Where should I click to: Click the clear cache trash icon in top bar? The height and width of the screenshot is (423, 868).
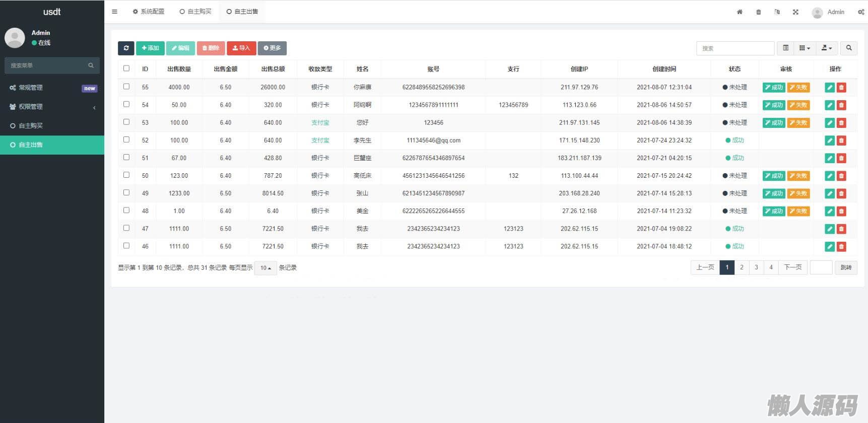click(x=758, y=12)
